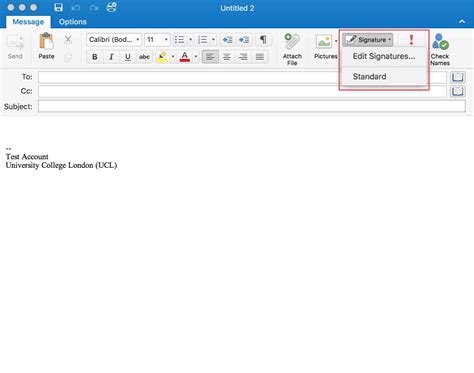Apply yellow text highlight color
This screenshot has width=474, height=373.
point(162,57)
